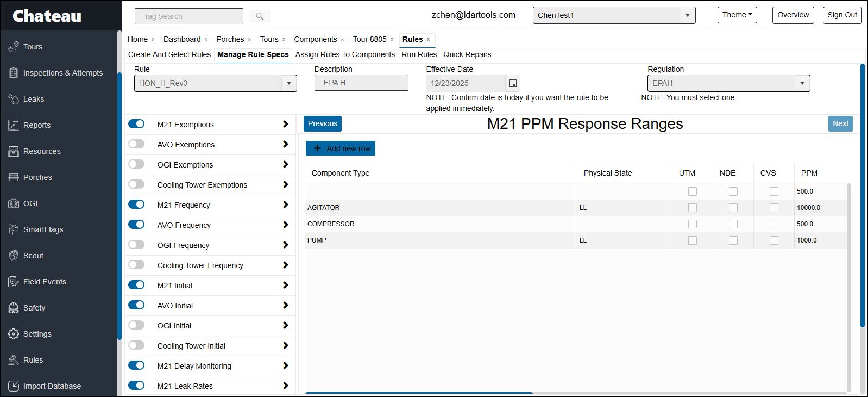
Task: Open Leaks from the sidebar
Action: [34, 99]
